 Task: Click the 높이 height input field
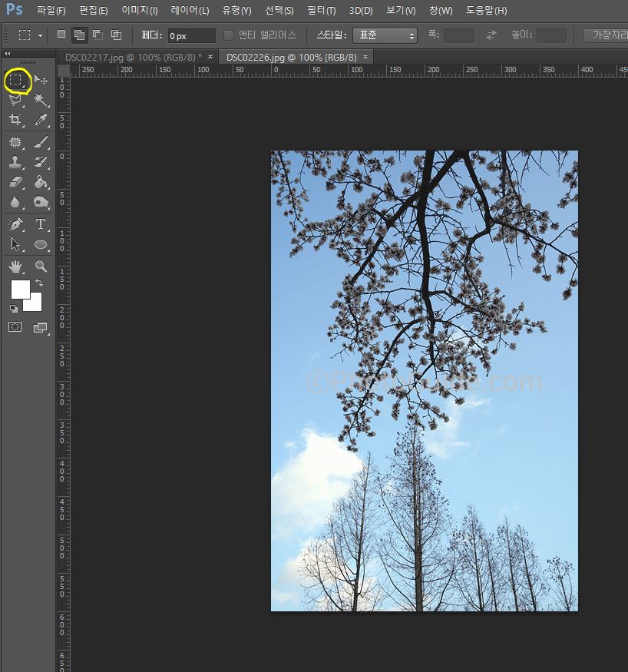551,35
